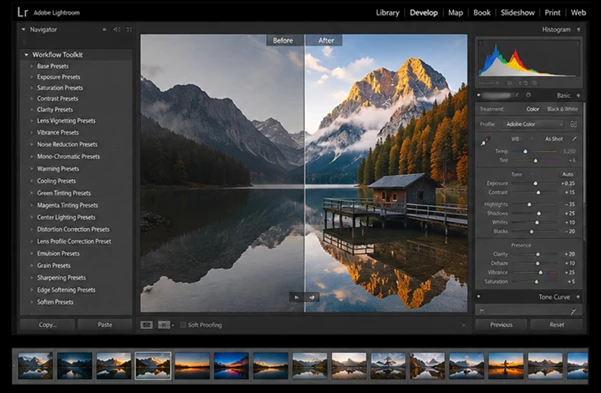Select the first filmstrip thumbnail
The height and width of the screenshot is (393, 601).
35,366
